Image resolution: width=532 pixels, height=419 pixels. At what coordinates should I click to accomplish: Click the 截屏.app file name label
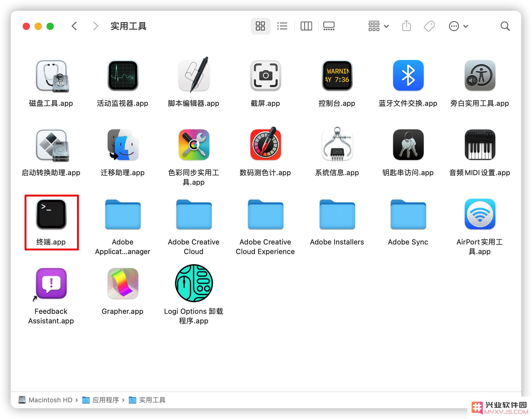265,103
